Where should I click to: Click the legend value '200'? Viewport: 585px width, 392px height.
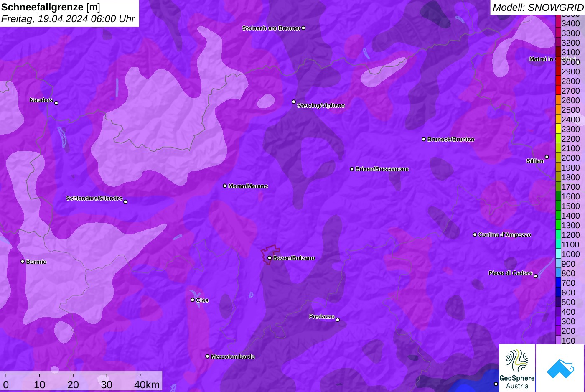pos(568,331)
